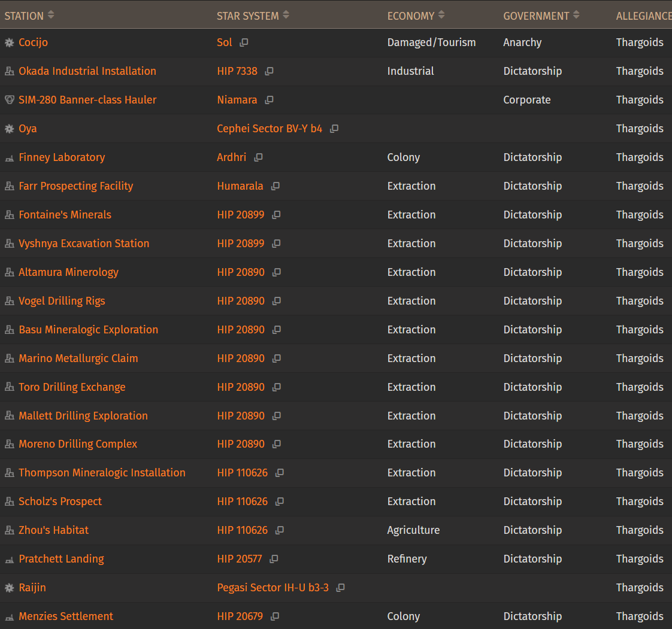The image size is (672, 629).
Task: Copy icon in Moreno Drilling Complex row
Action: pyautogui.click(x=277, y=443)
